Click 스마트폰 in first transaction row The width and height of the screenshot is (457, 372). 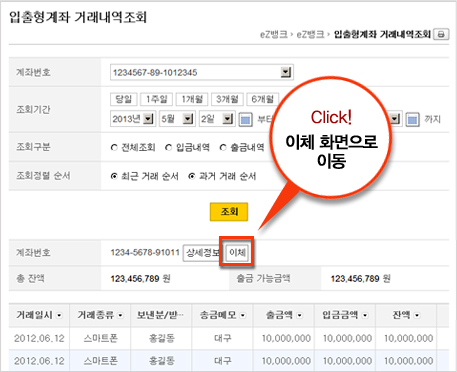coord(100,338)
